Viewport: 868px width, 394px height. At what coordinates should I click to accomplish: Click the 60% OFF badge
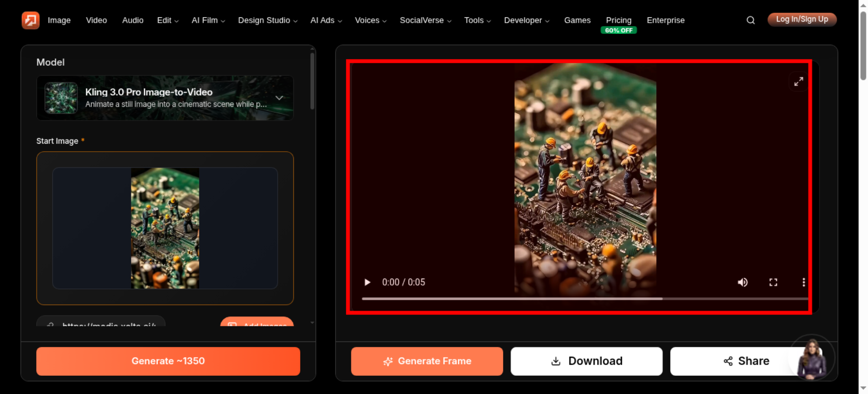[618, 30]
